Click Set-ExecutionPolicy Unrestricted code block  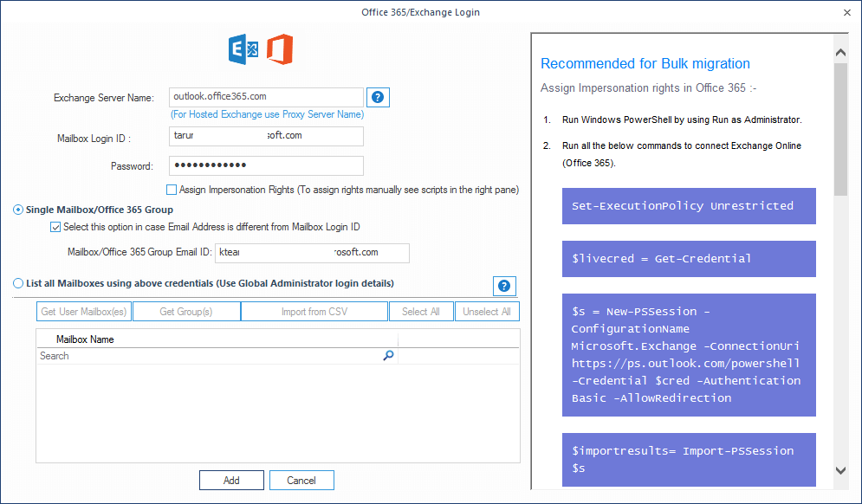tap(689, 206)
